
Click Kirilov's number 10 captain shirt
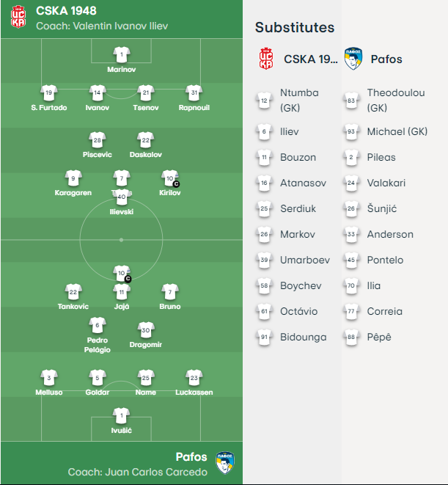click(x=170, y=178)
